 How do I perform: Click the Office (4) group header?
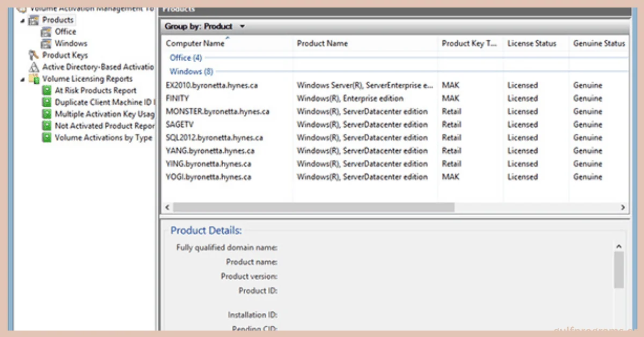point(186,58)
